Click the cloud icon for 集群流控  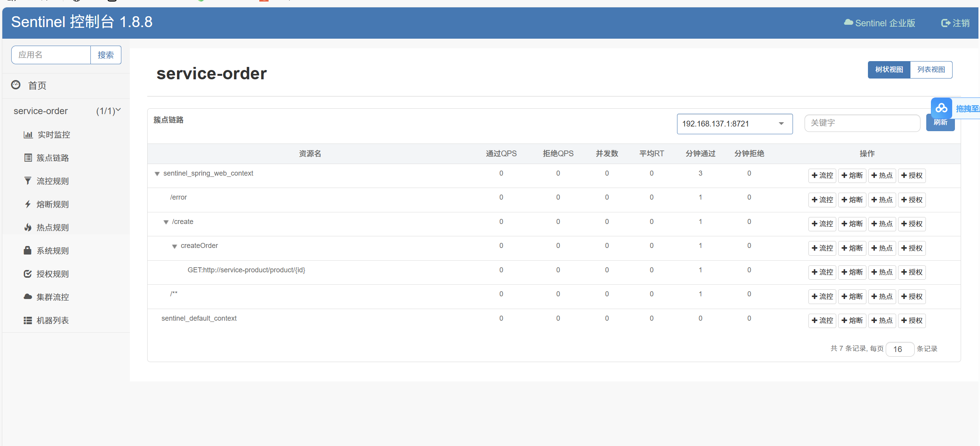tap(28, 297)
